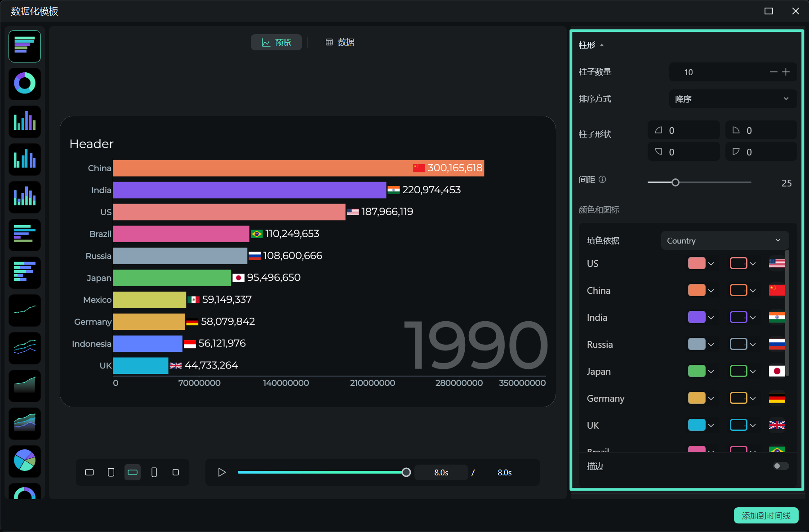Viewport: 809px width, 532px height.
Task: Select the racing bar chart template at top
Action: [25, 46]
